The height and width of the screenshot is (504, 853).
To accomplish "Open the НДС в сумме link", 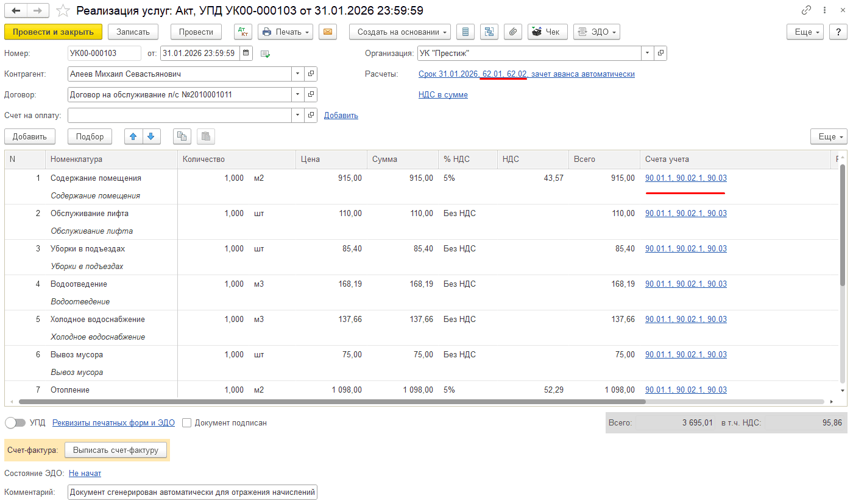I will [x=443, y=95].
